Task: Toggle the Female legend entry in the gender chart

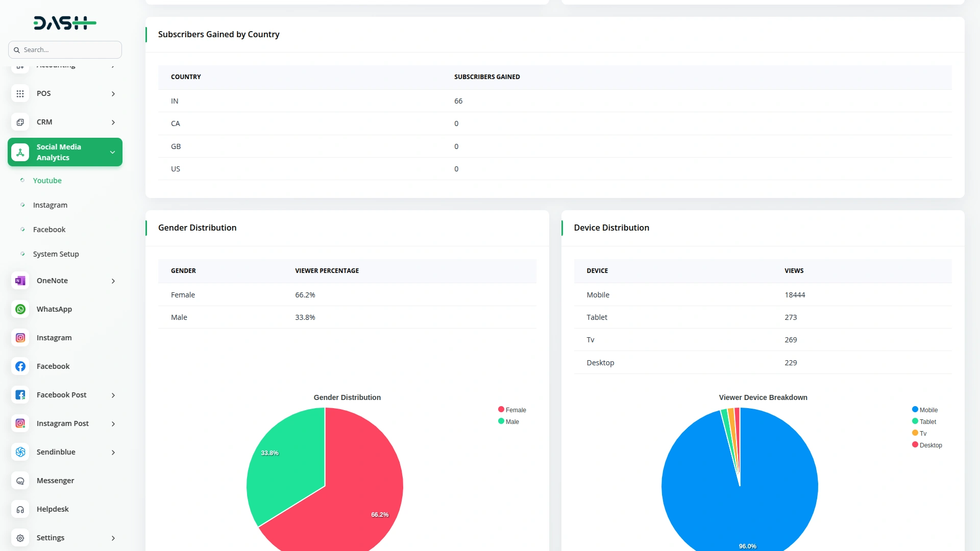Action: pyautogui.click(x=512, y=410)
